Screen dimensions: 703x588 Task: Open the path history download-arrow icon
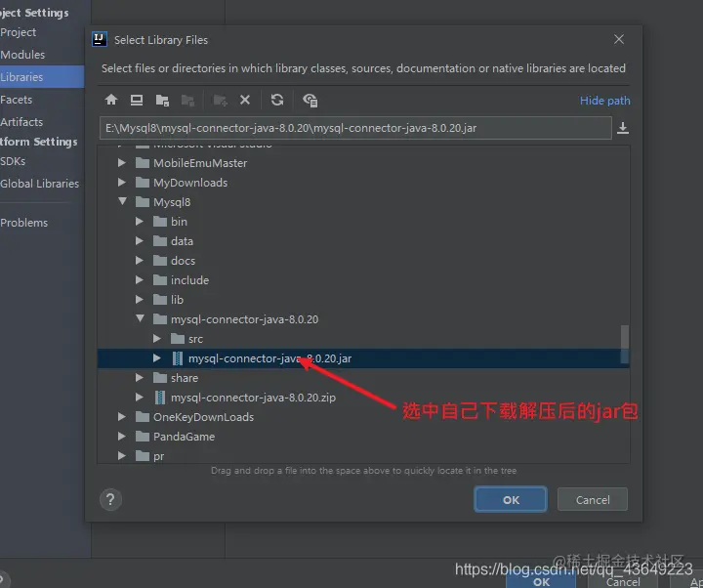coord(623,128)
